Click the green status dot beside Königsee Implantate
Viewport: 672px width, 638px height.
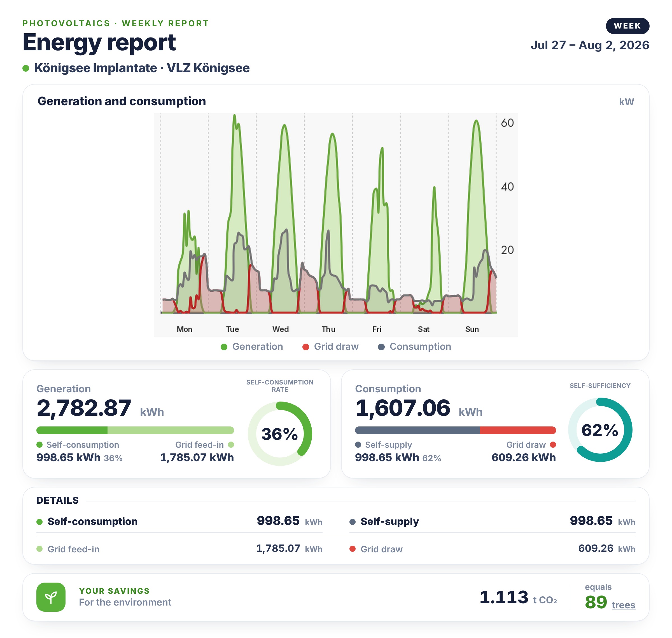tap(25, 68)
